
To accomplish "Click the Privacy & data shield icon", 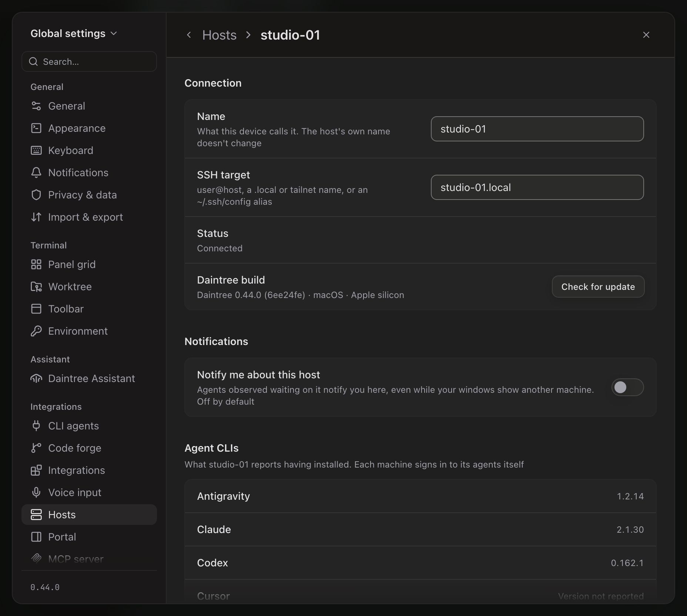I will pos(36,195).
